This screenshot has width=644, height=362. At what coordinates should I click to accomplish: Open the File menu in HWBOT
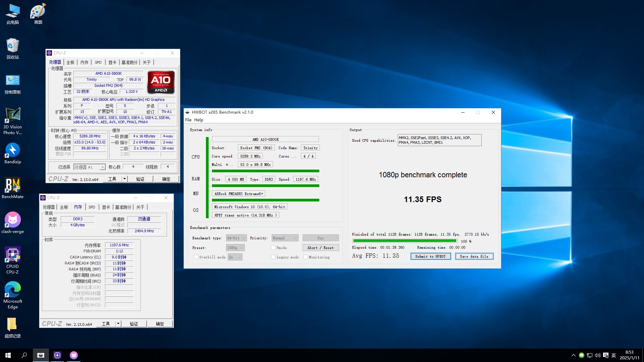(x=188, y=120)
